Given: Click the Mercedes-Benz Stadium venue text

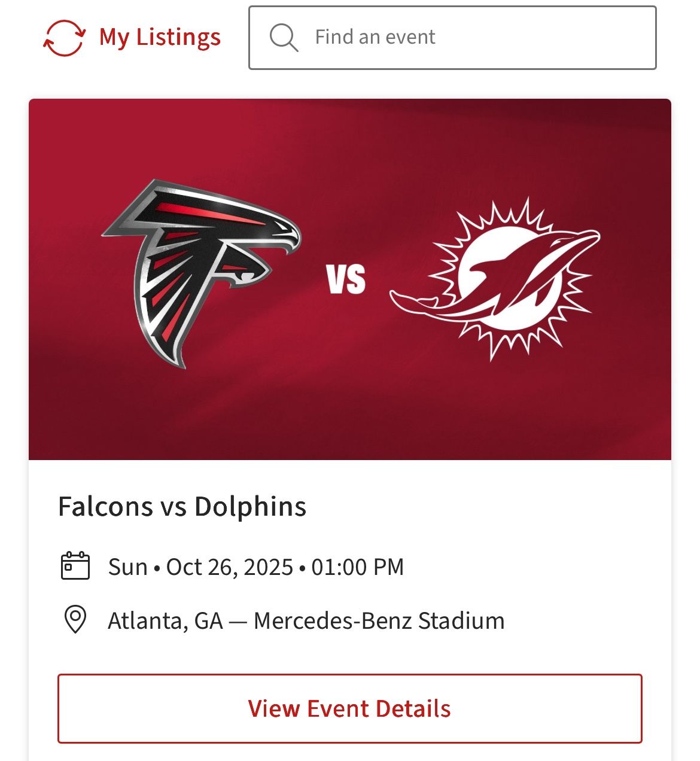Looking at the screenshot, I should click(x=379, y=622).
